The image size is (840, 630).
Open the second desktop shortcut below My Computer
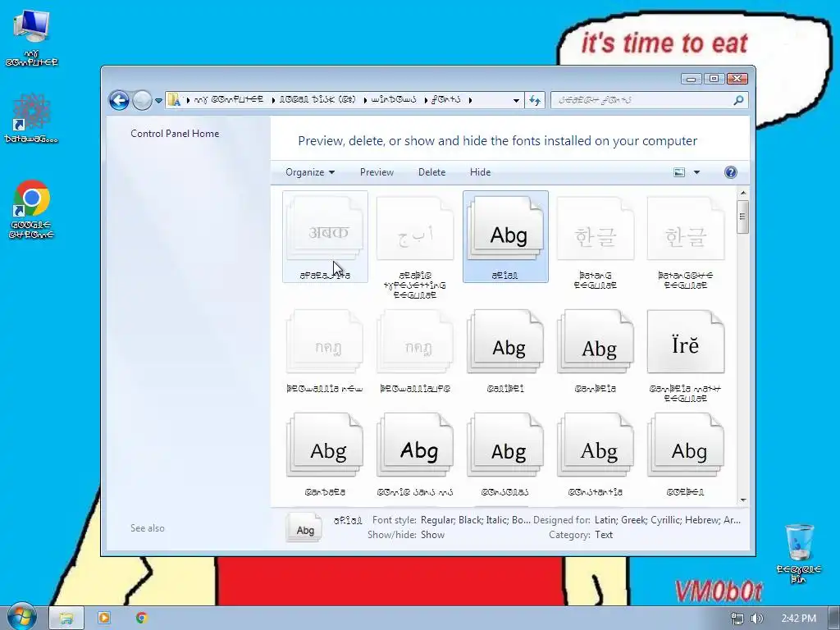click(32, 118)
